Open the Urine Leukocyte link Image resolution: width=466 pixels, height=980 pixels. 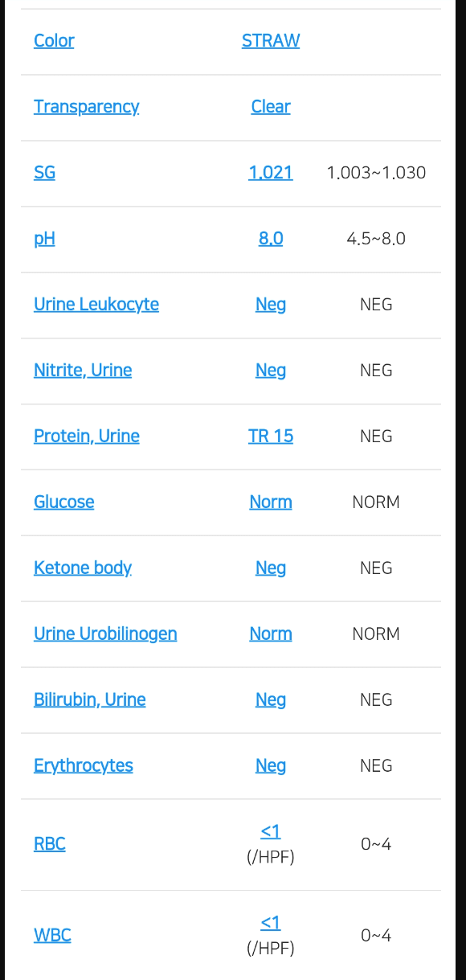click(96, 305)
